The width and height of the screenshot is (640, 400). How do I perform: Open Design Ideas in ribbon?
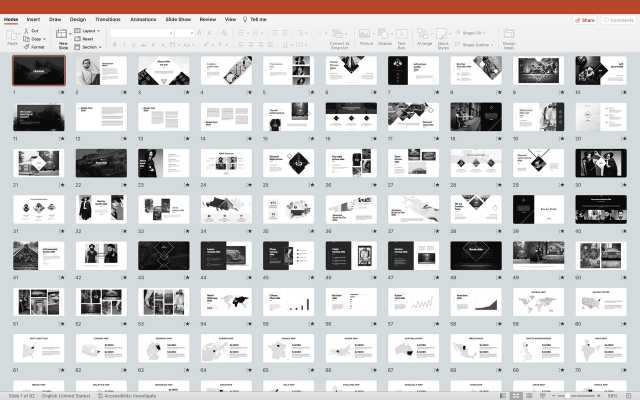coord(509,35)
